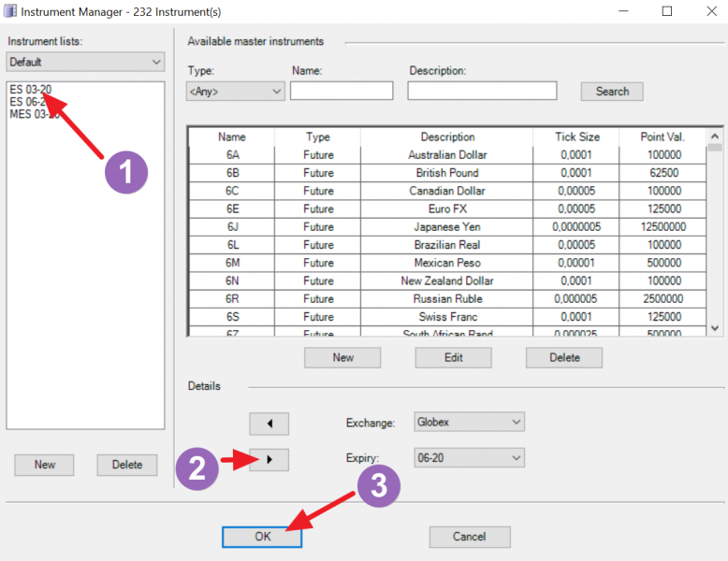Click New under the instrument list
728x561 pixels.
(44, 465)
